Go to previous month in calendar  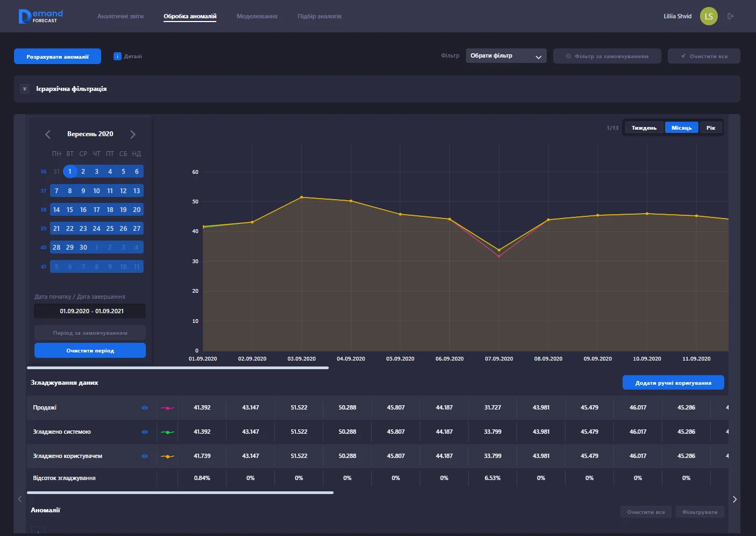coord(48,135)
